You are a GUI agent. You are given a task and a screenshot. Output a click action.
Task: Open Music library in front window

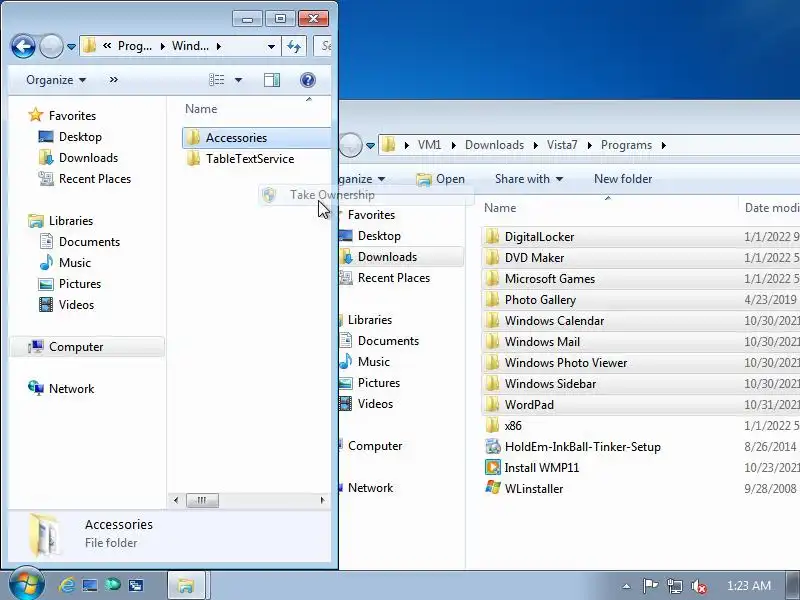click(x=74, y=263)
